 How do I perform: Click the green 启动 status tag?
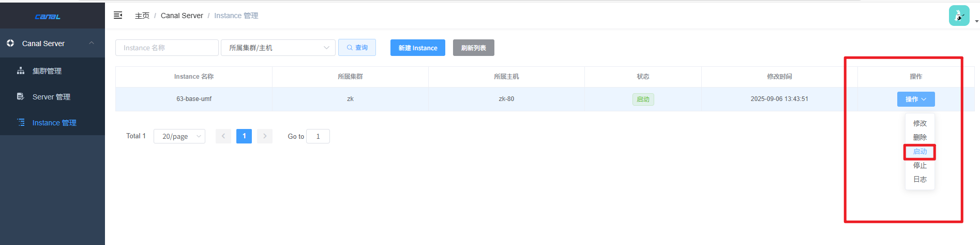[643, 99]
